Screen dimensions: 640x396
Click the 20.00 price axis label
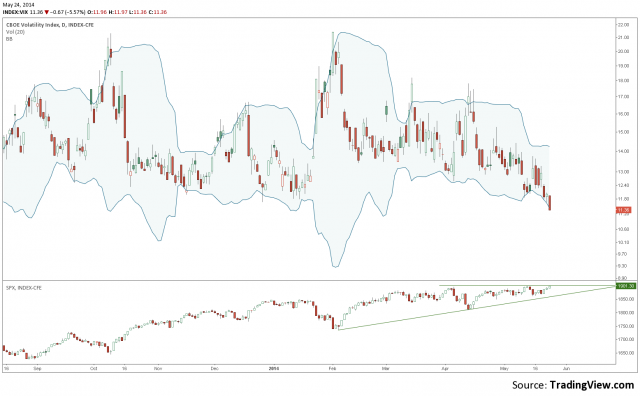coord(623,51)
